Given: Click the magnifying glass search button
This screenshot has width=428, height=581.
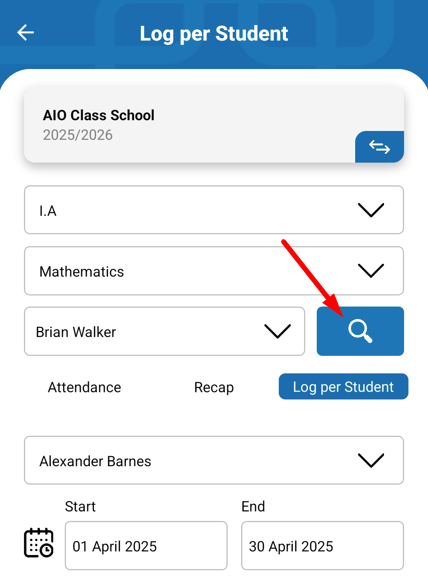Looking at the screenshot, I should click(360, 331).
